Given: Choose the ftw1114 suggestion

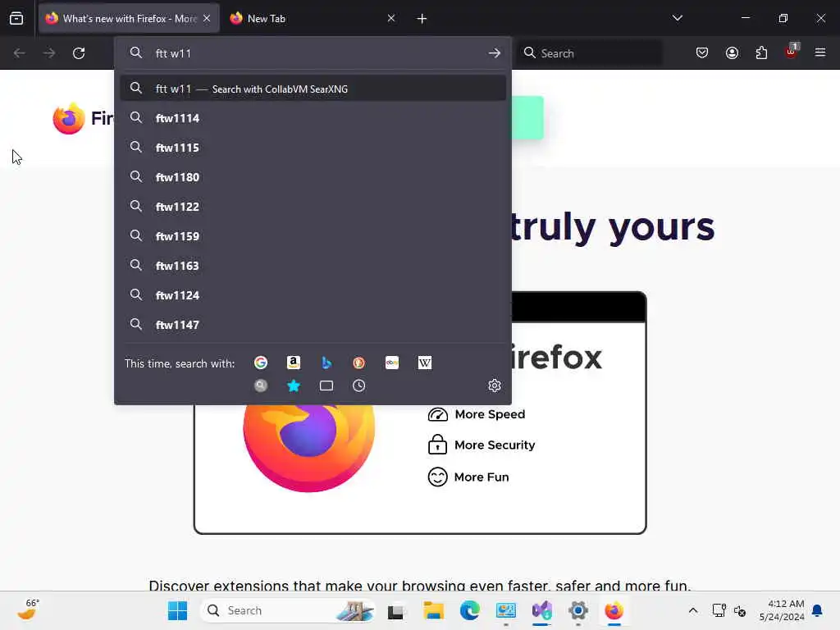Looking at the screenshot, I should pyautogui.click(x=313, y=118).
